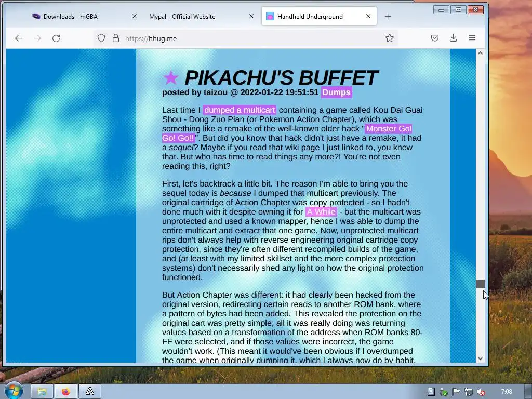The width and height of the screenshot is (532, 399).
Task: Click the leftmost system tray document icon
Action: (431, 392)
